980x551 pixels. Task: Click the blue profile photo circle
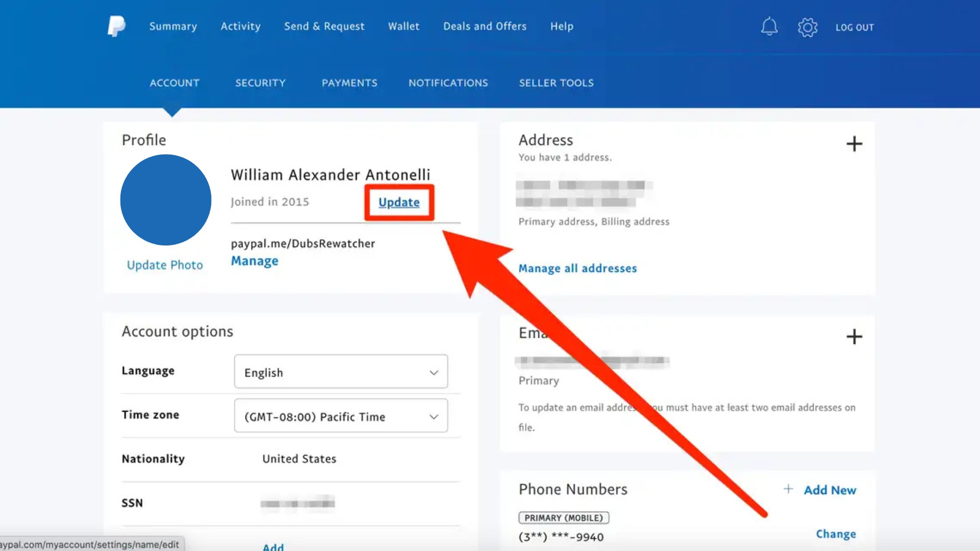(165, 200)
